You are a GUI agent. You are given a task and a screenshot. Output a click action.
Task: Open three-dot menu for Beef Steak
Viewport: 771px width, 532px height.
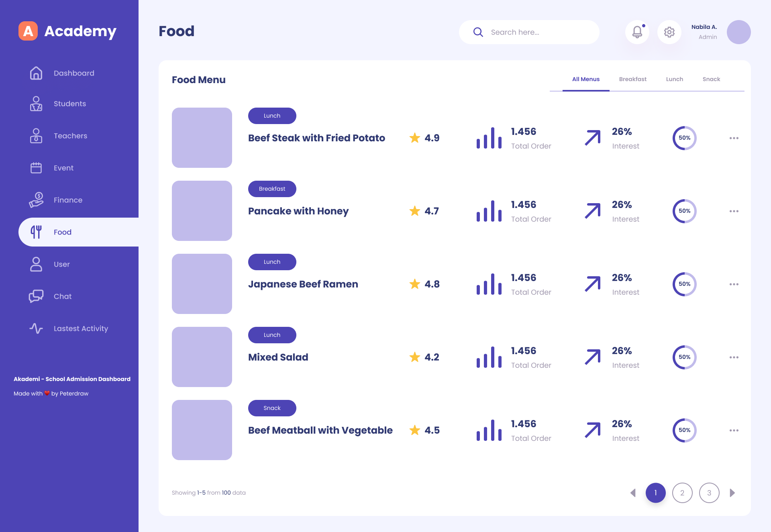tap(734, 138)
